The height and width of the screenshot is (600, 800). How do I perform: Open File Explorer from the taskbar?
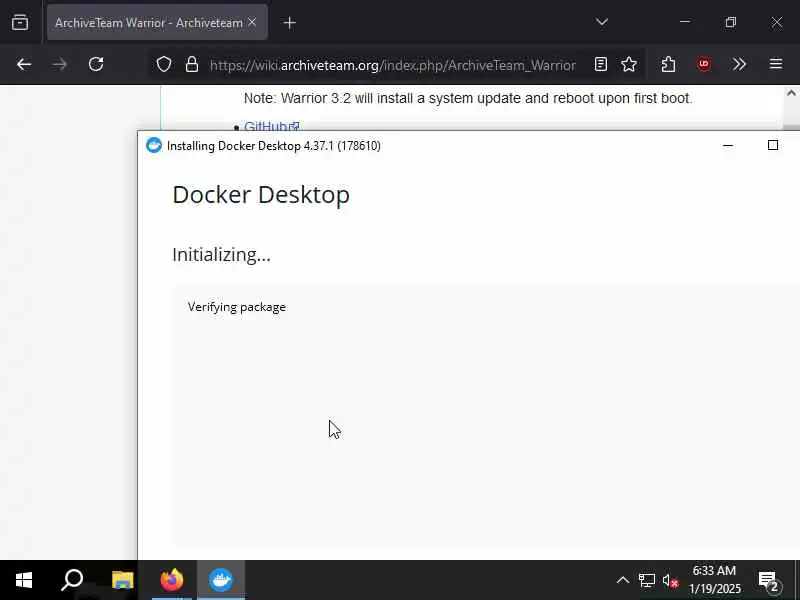(122, 580)
